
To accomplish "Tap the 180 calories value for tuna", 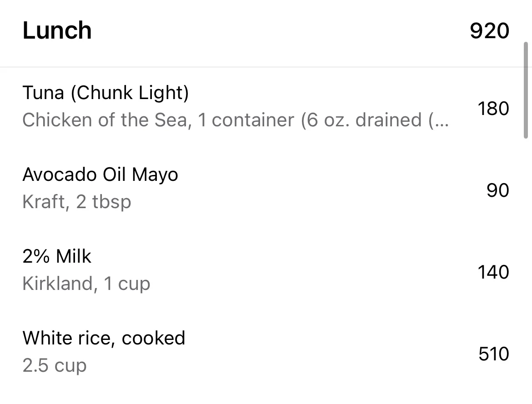I will 493,109.
